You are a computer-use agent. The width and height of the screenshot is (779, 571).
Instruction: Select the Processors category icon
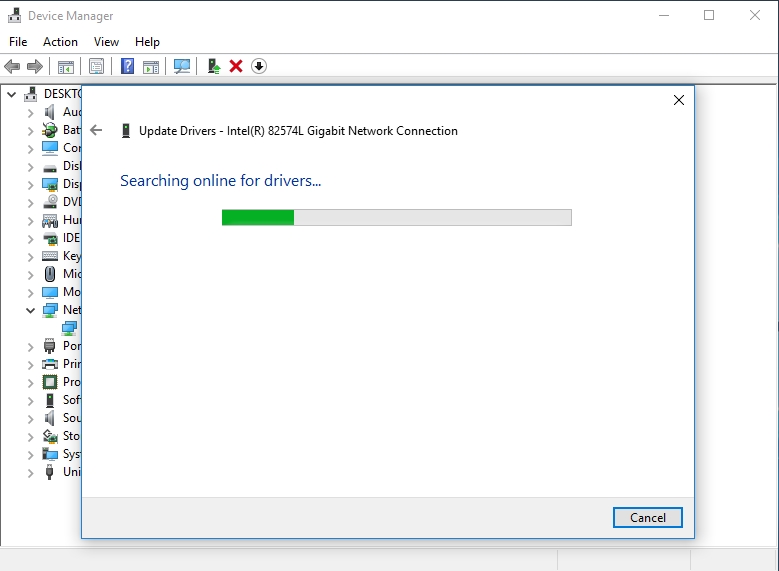[x=50, y=382]
